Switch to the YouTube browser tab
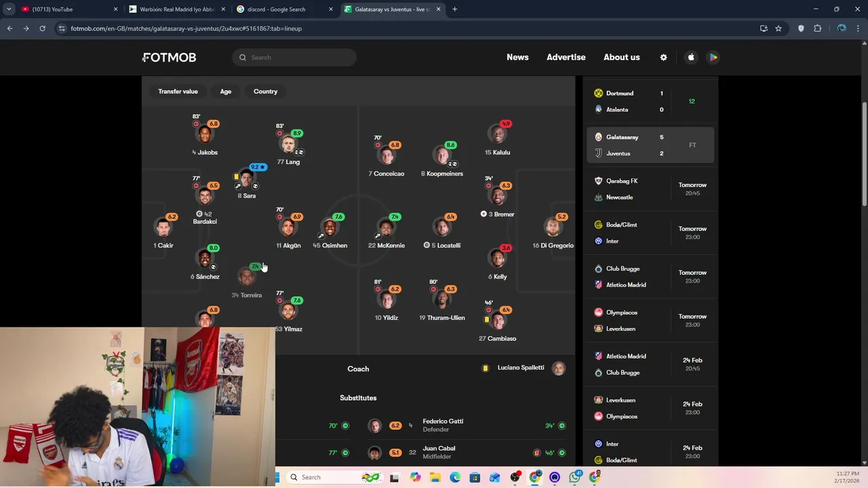868x488 pixels. point(68,9)
